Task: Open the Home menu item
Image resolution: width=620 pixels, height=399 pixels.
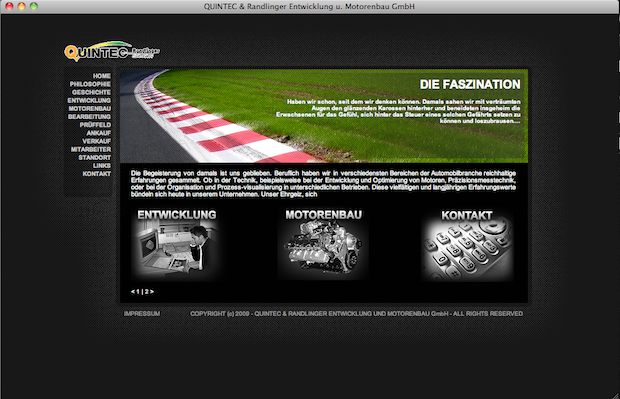Action: (x=102, y=76)
